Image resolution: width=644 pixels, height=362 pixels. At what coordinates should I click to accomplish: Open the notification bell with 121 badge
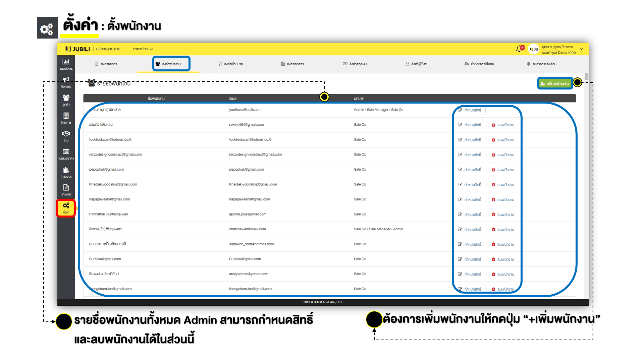pyautogui.click(x=519, y=49)
